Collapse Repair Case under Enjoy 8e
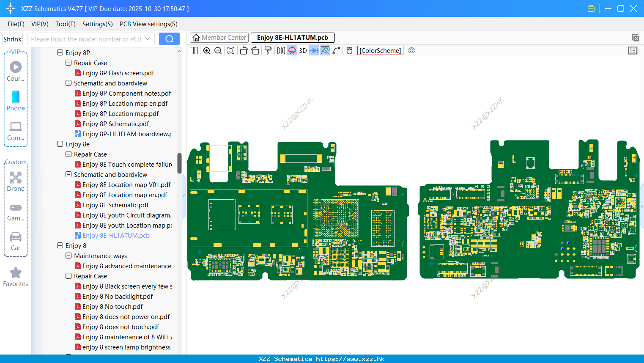 (69, 154)
